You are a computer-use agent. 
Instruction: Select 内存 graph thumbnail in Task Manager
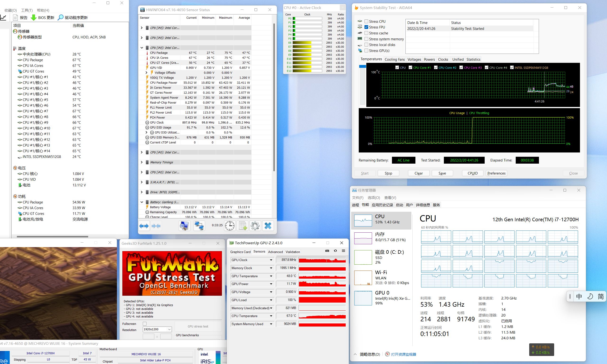363,238
